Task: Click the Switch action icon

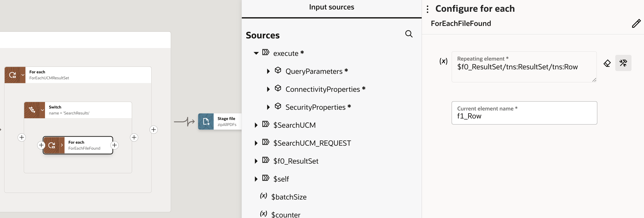Action: click(x=32, y=110)
